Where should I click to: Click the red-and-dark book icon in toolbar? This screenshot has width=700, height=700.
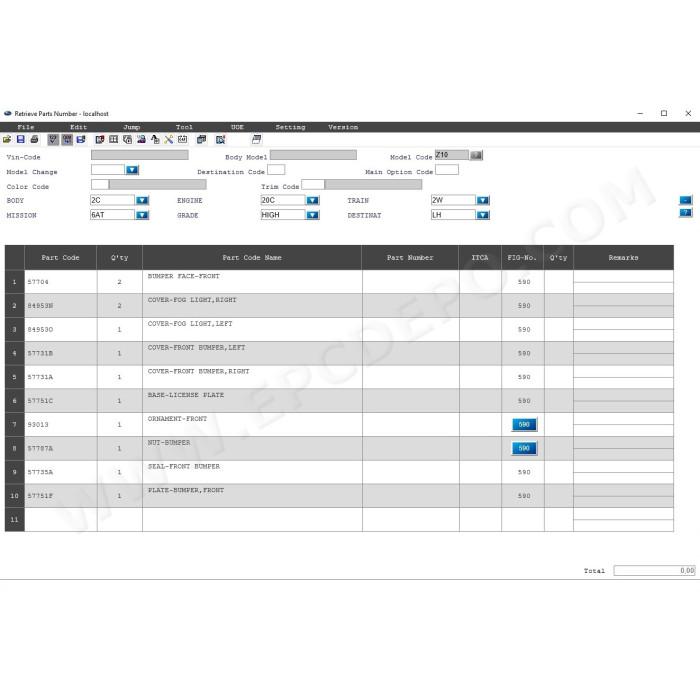tap(100, 140)
